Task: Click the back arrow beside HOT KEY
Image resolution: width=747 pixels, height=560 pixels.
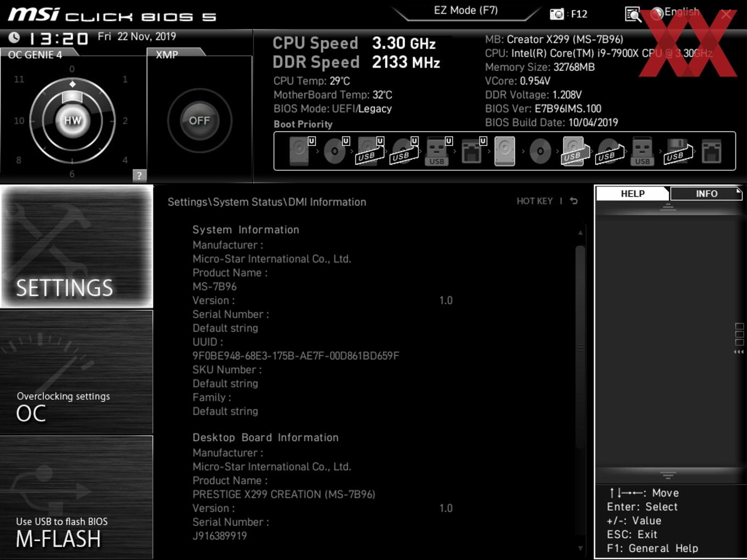Action: (x=574, y=201)
